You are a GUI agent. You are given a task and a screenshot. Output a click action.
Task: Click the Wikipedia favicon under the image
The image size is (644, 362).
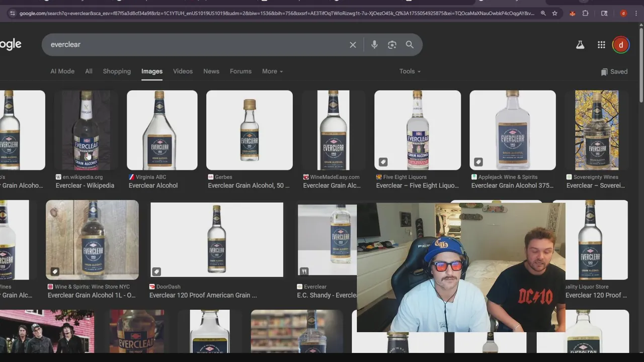pos(58,177)
